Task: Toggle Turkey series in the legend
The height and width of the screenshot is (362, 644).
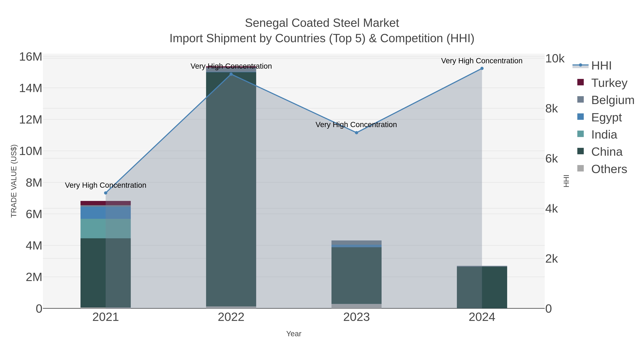Action: [602, 83]
